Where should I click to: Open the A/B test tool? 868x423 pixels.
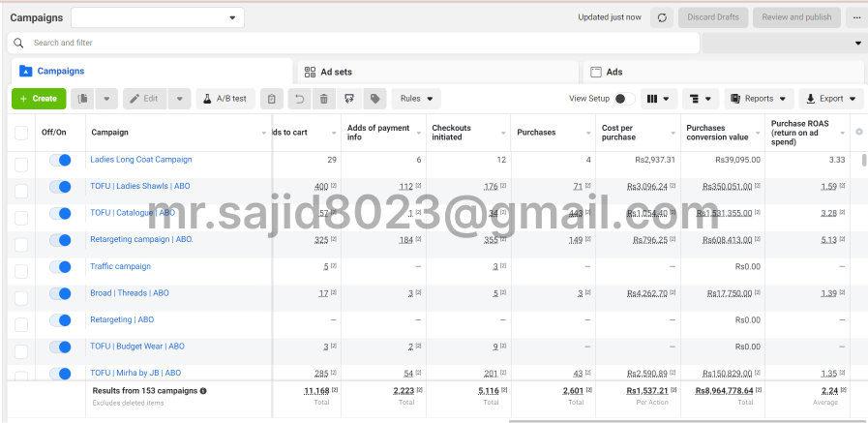[223, 99]
